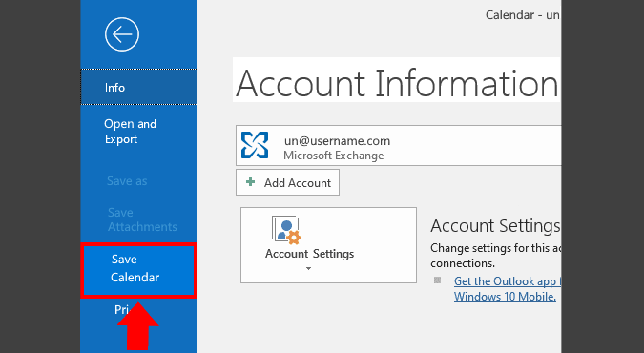644x353 pixels.
Task: Follow the Windows 10 Mobile link text
Action: [x=505, y=297]
